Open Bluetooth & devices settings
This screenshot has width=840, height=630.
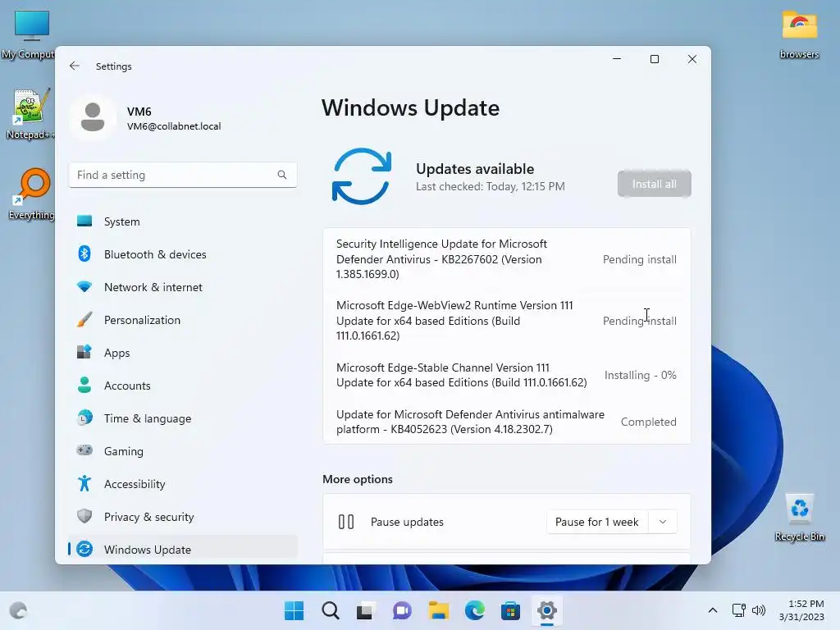[x=183, y=254]
